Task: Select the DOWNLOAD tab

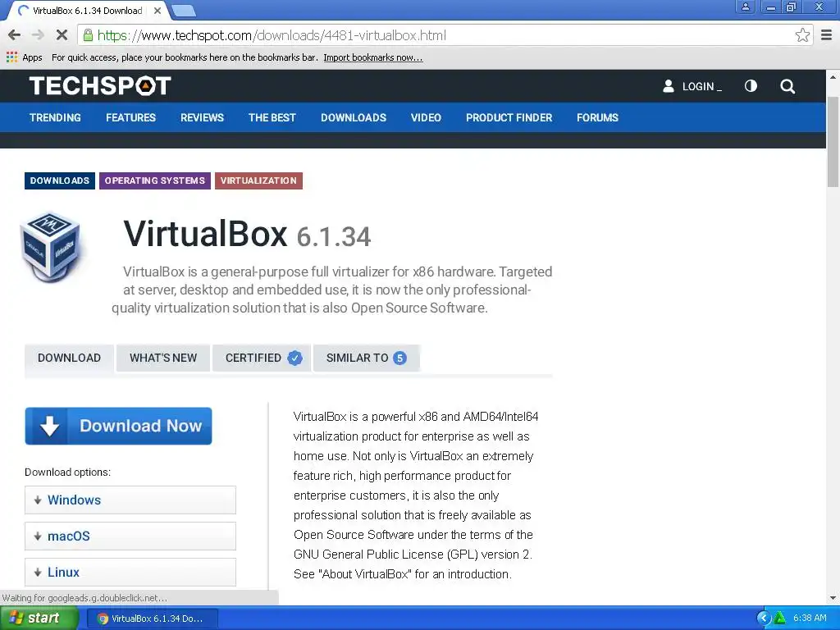Action: click(x=69, y=358)
